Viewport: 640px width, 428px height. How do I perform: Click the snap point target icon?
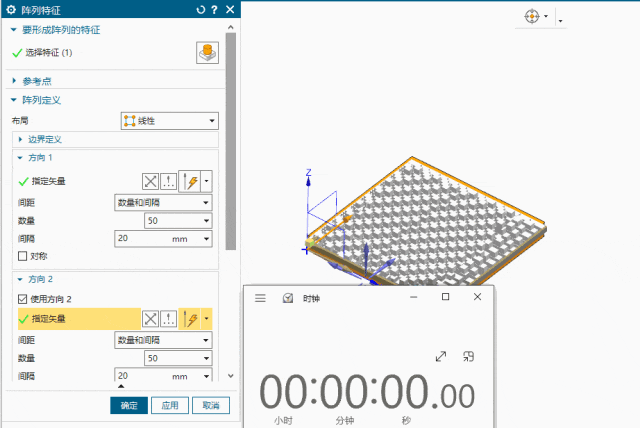(531, 18)
